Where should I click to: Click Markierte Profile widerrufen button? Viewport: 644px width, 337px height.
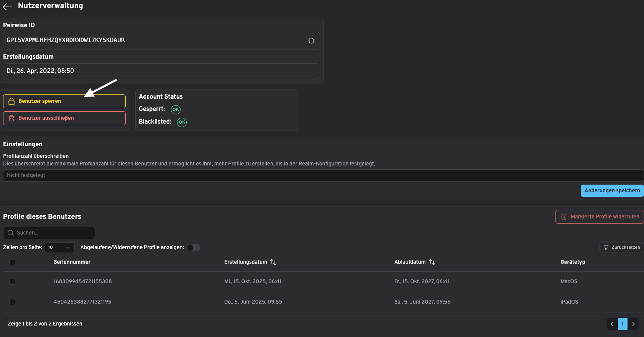pyautogui.click(x=600, y=217)
